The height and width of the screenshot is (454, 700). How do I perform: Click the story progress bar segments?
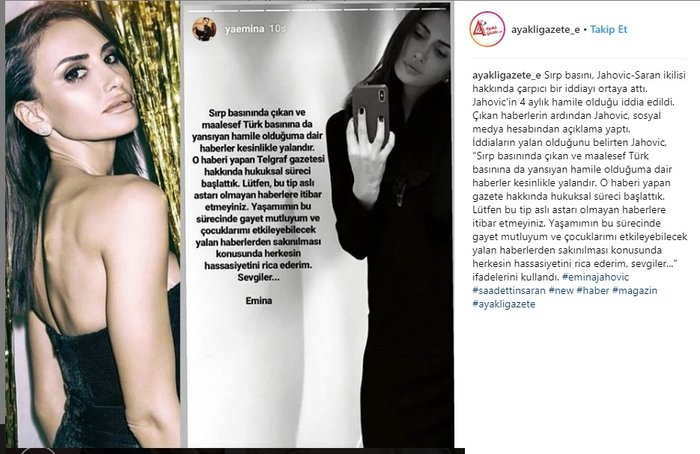[318, 9]
